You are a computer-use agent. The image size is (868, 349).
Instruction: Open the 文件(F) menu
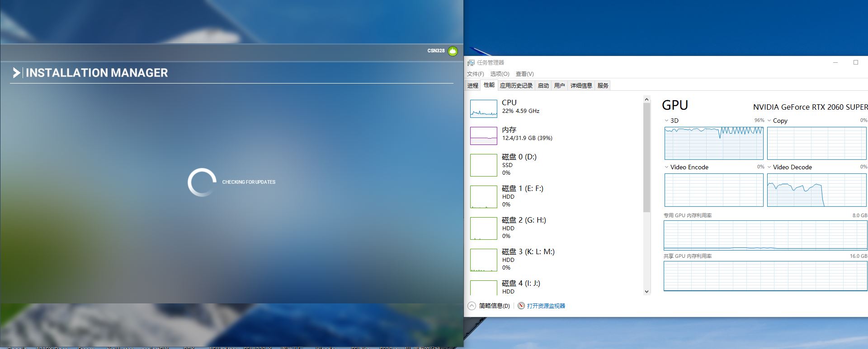[x=475, y=74]
